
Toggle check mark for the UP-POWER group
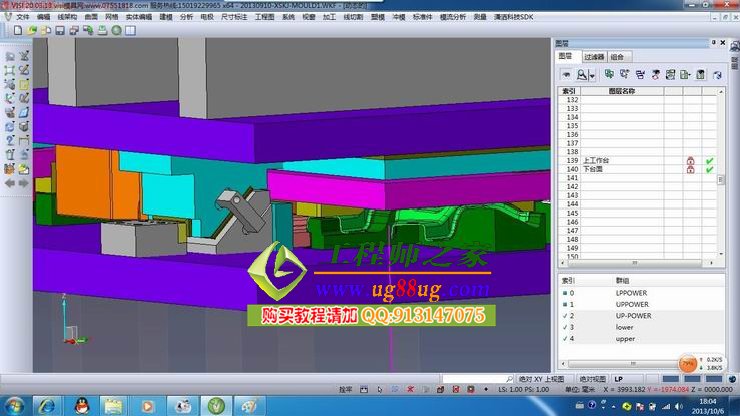click(x=564, y=315)
